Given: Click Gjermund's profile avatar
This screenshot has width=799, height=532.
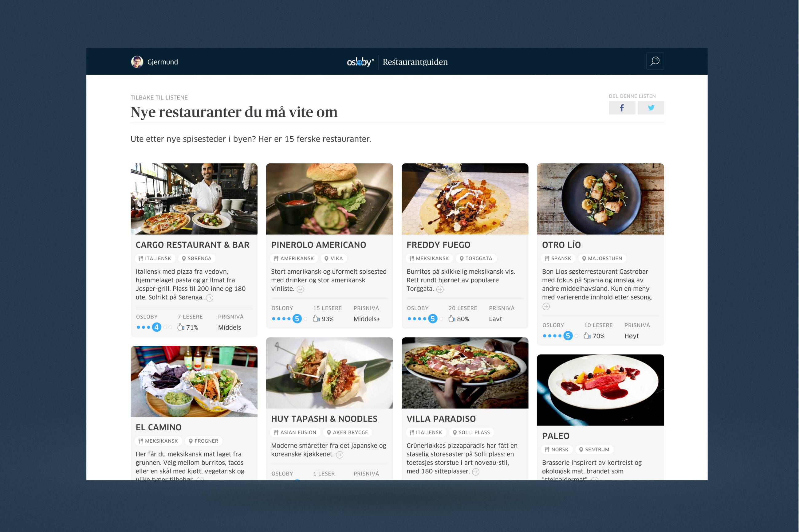Looking at the screenshot, I should 137,62.
